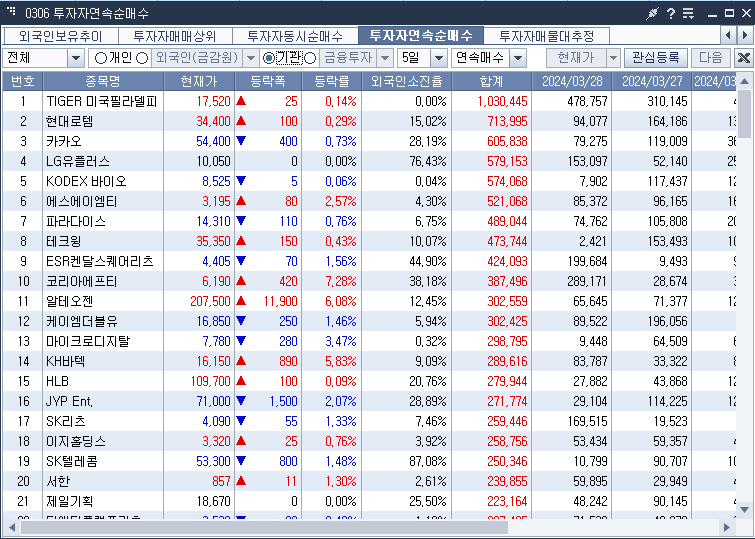The height and width of the screenshot is (539, 755).
Task: Expand the 금융투자 dropdown arrow
Action: pos(385,58)
